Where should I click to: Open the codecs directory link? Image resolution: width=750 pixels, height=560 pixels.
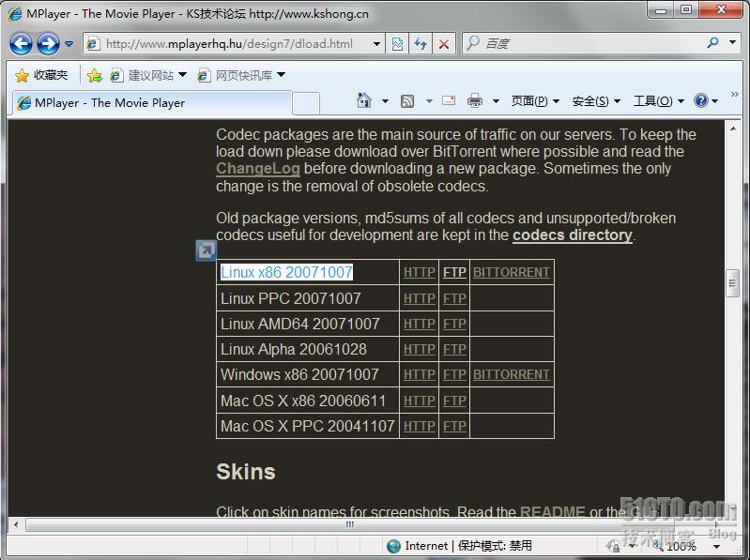coord(572,235)
